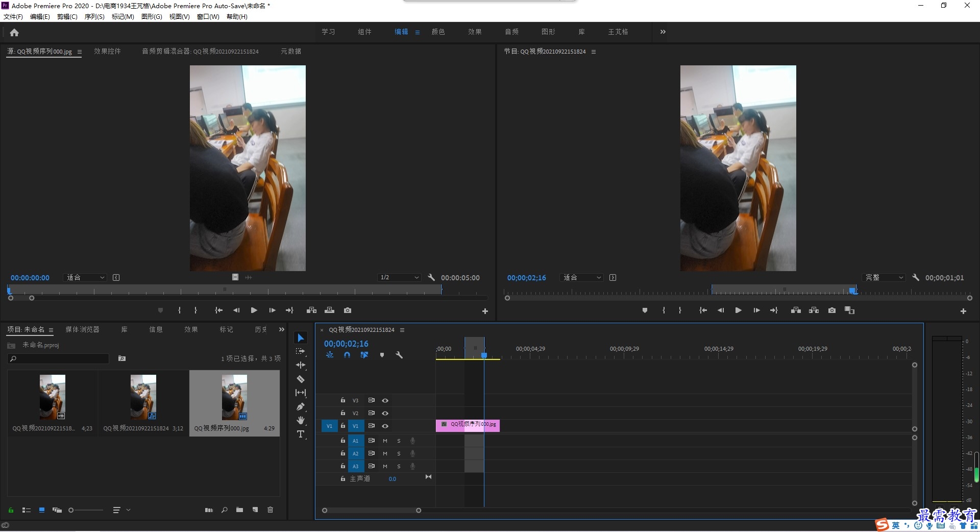Screen dimensions: 980x532
Task: Open Program monitor button editor plus
Action: click(963, 311)
